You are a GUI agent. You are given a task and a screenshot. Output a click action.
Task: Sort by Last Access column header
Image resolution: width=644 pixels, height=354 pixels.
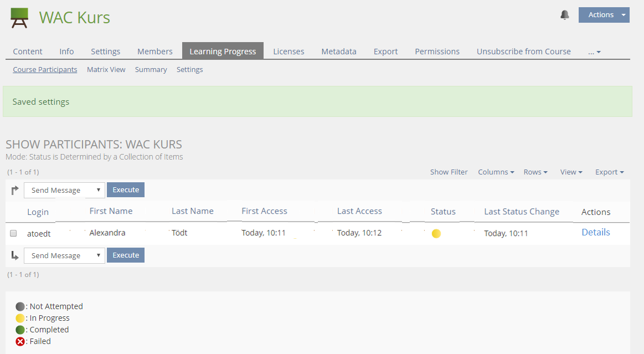click(359, 211)
